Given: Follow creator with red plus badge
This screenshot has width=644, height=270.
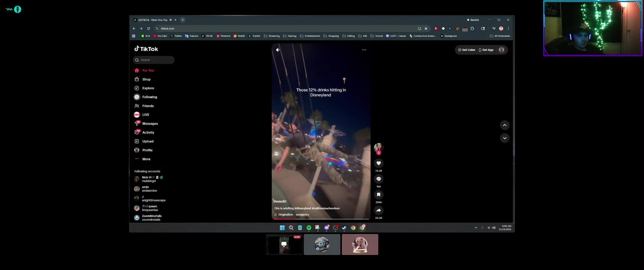Looking at the screenshot, I should click(x=379, y=153).
